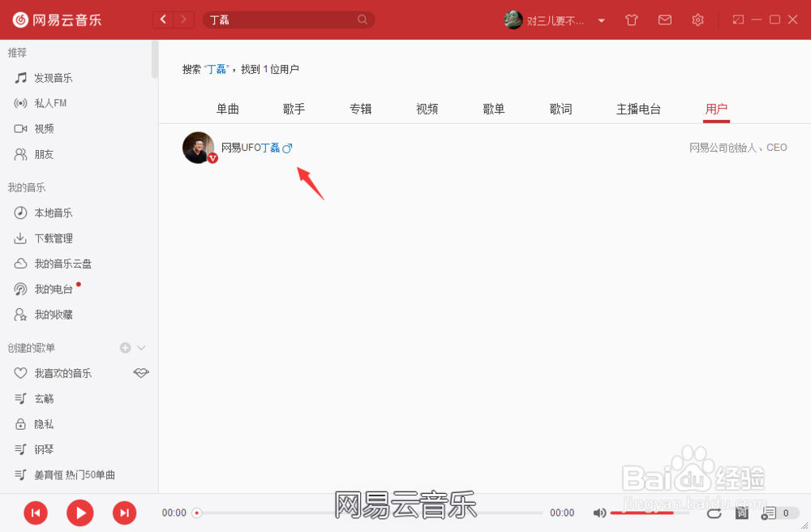
Task: Click the heartbeat mode icon
Action: point(140,373)
